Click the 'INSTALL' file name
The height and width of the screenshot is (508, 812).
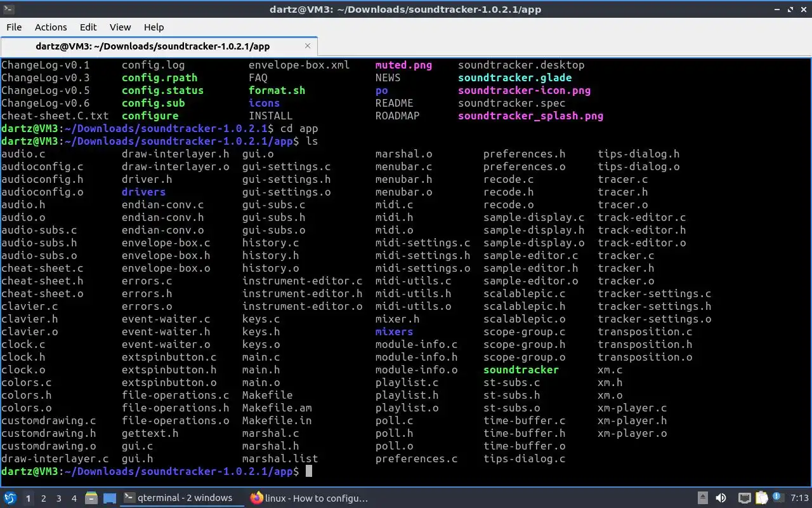[271, 116]
